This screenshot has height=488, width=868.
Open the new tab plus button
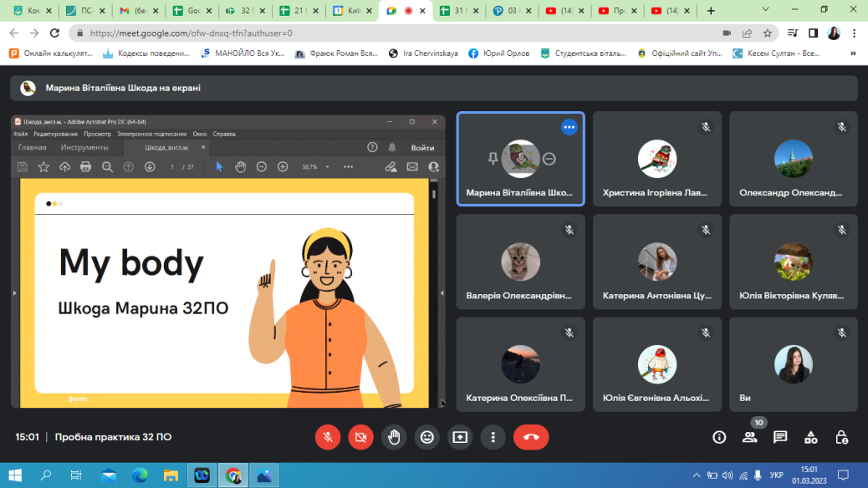pos(711,11)
